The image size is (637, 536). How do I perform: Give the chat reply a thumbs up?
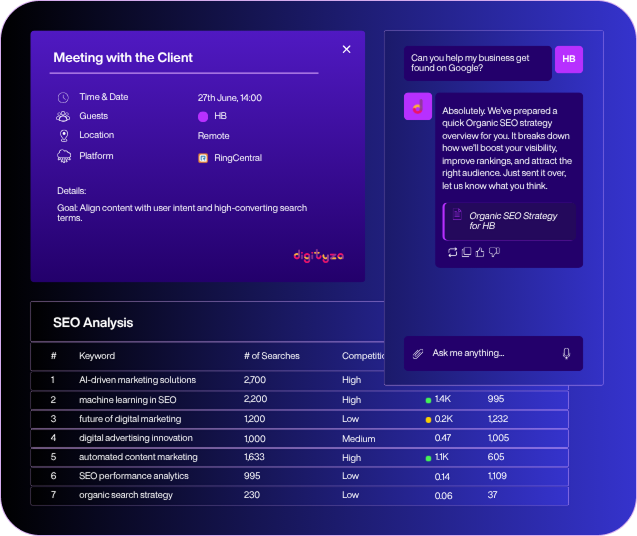click(480, 252)
